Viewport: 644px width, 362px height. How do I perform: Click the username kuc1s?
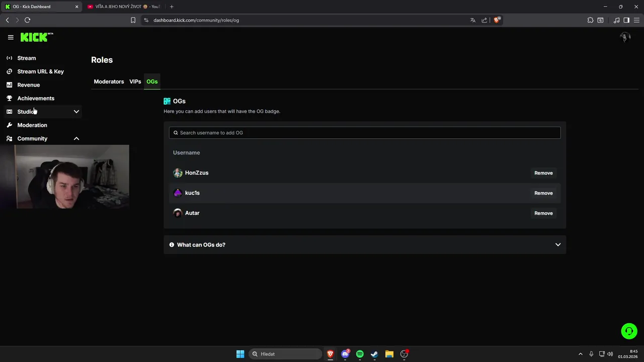192,193
